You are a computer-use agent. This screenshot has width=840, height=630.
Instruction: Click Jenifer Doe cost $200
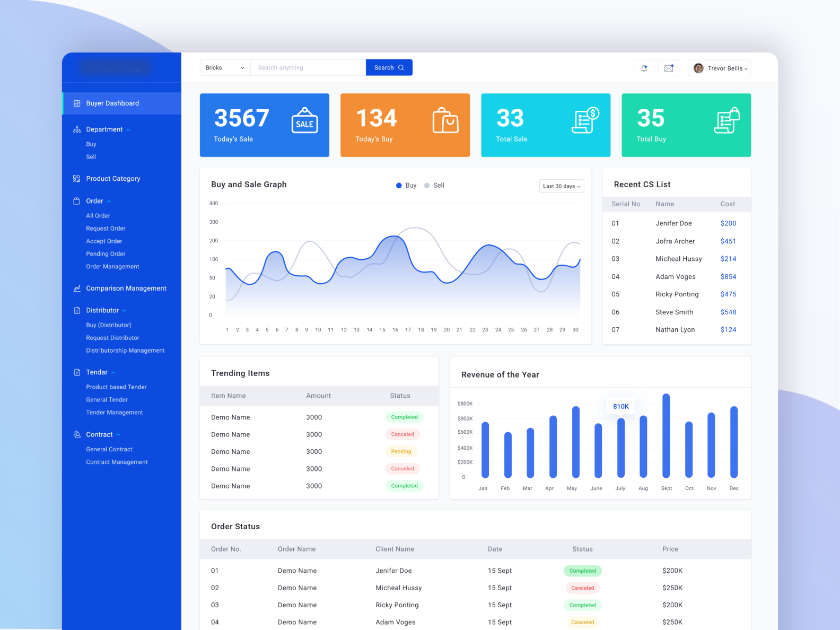pos(728,224)
